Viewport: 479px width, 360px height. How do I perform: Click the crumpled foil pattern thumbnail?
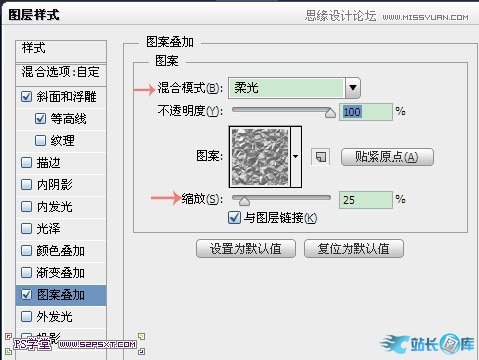(260, 157)
